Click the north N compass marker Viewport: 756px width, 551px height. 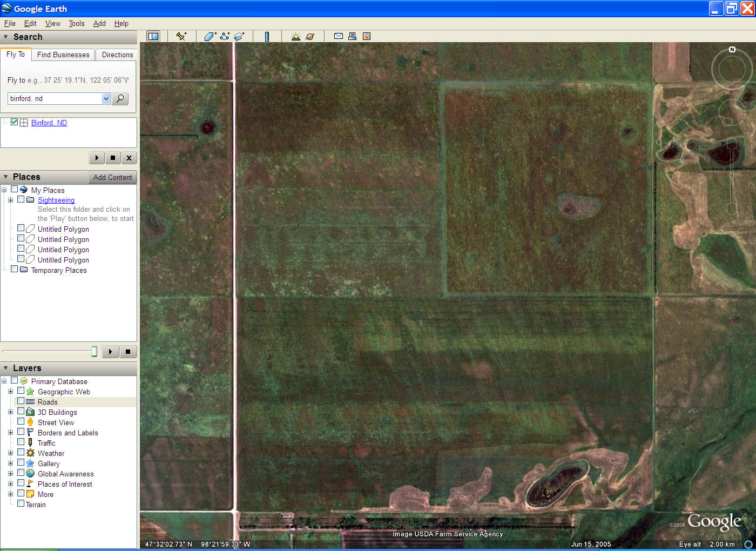click(732, 50)
